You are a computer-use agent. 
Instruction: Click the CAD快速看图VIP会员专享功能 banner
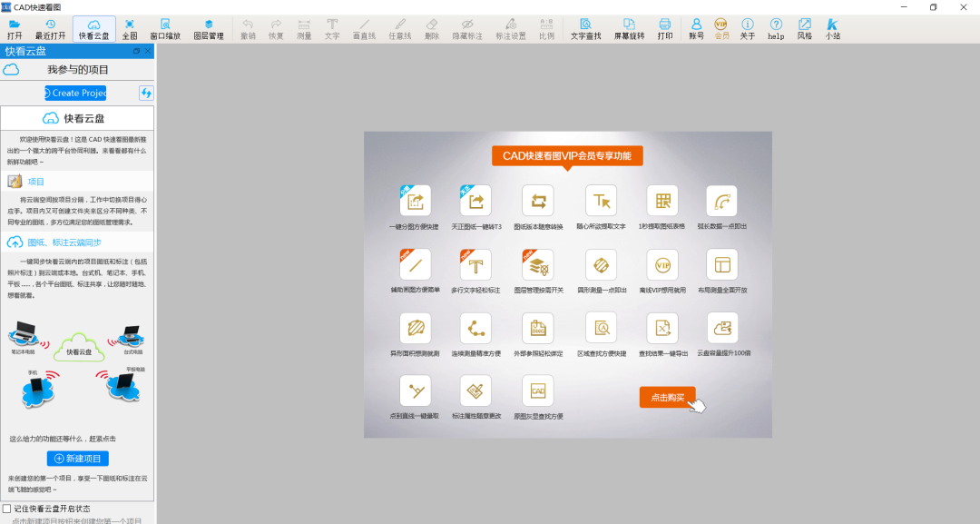(x=567, y=156)
